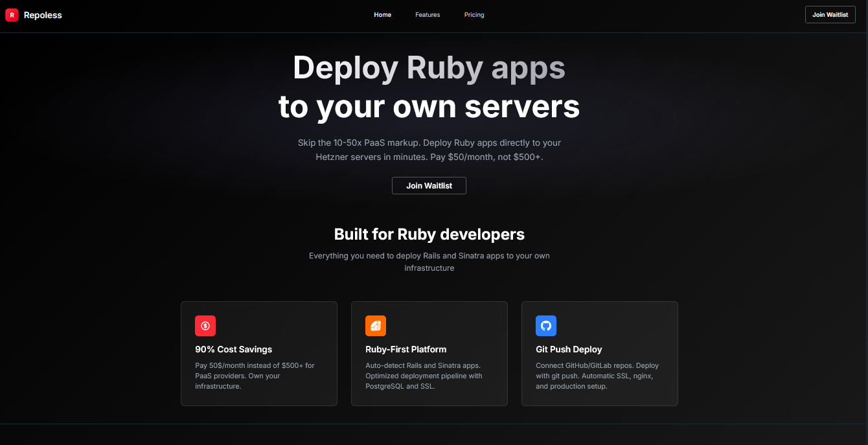
Task: Select the 90% Cost Savings card title
Action: click(x=234, y=349)
